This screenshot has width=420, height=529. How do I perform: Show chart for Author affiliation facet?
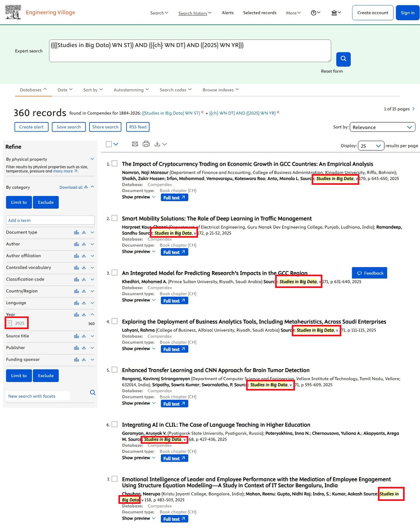(x=76, y=256)
